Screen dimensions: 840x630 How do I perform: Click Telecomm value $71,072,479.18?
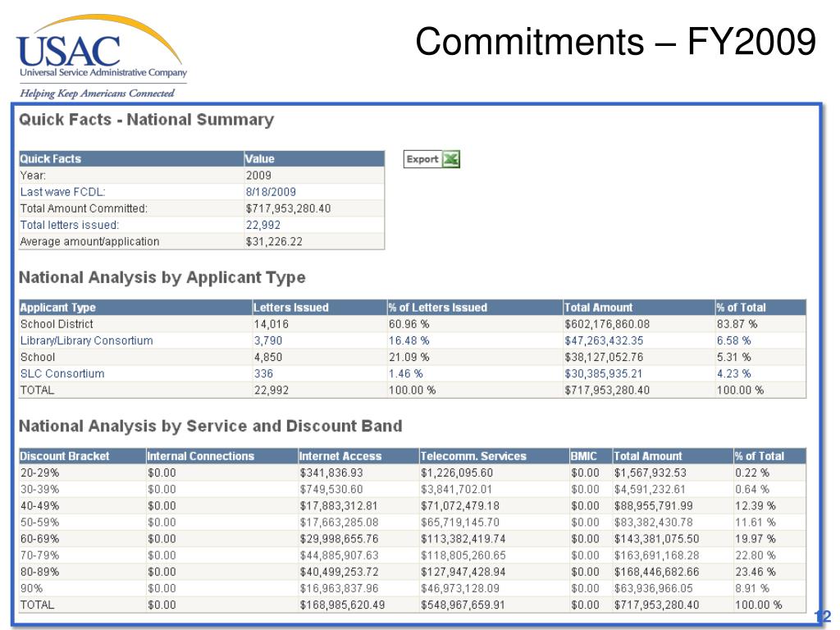tap(459, 505)
